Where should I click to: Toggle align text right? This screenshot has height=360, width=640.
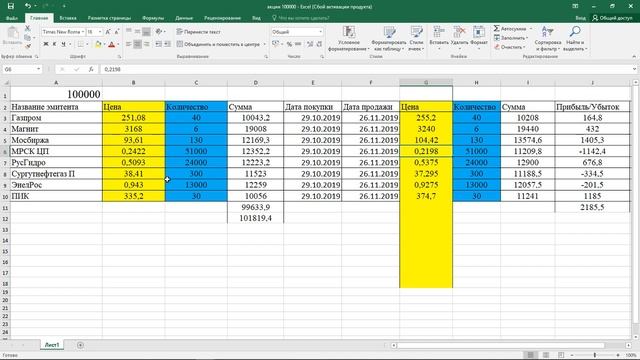coord(147,44)
